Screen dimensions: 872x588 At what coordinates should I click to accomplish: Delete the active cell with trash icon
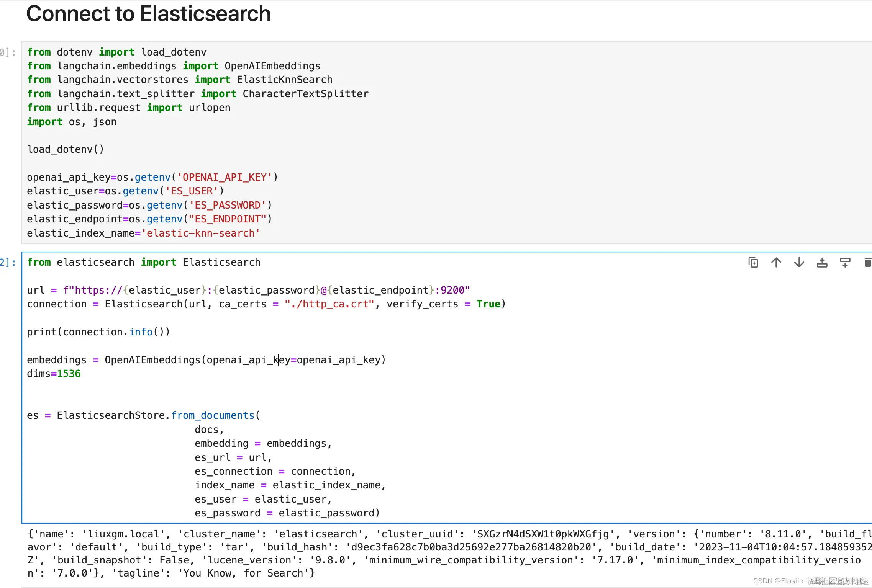click(x=867, y=263)
